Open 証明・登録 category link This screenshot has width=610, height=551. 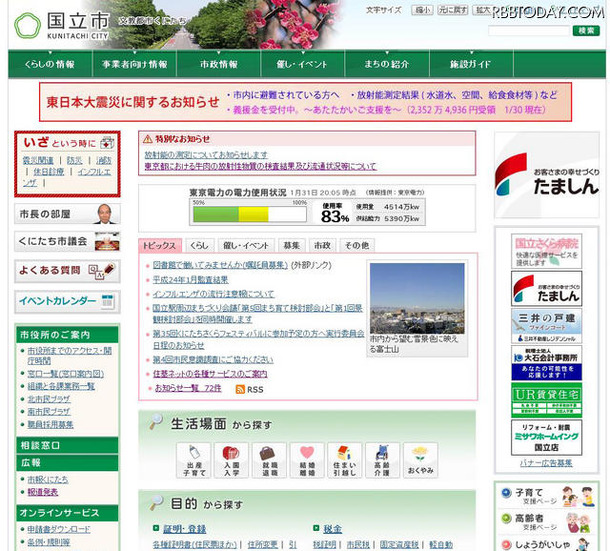point(184,529)
